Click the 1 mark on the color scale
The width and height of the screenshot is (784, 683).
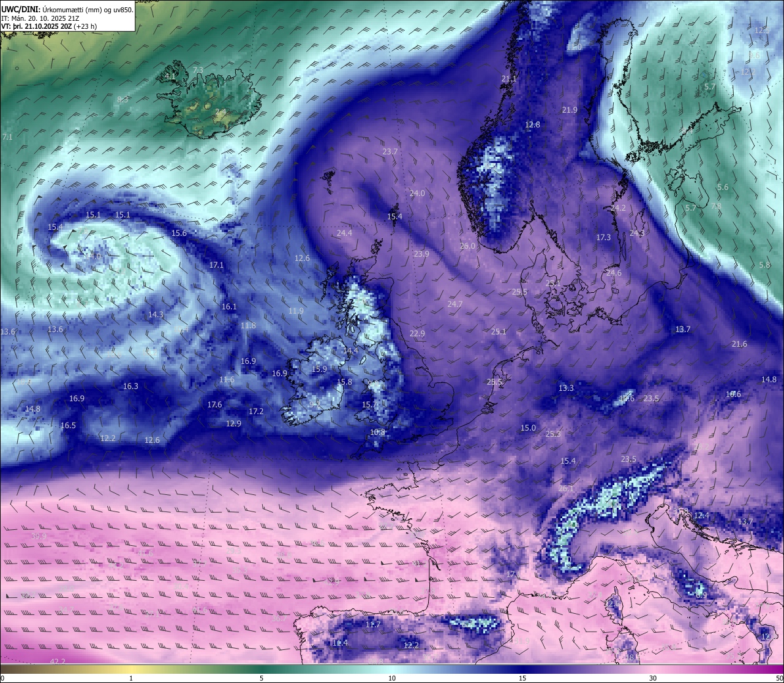131,678
